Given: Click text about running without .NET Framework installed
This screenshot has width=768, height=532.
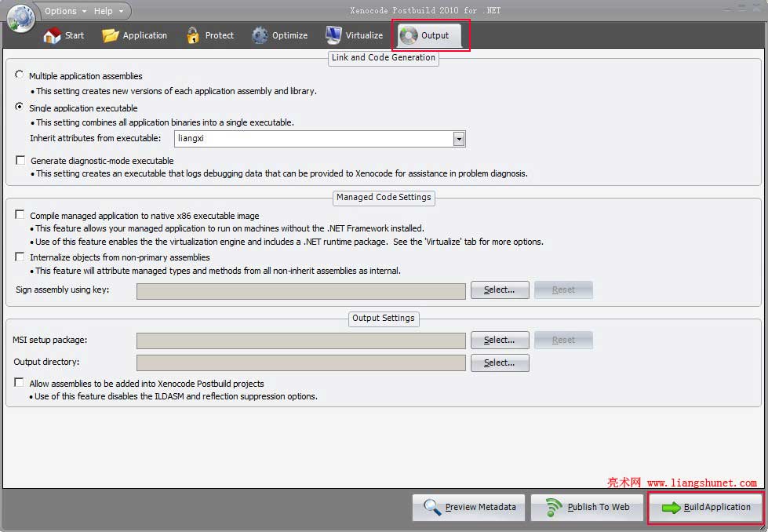Looking at the screenshot, I should tap(230, 228).
